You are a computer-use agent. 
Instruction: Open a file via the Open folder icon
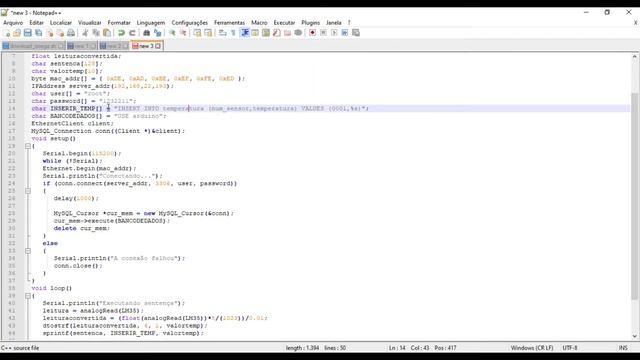pyautogui.click(x=17, y=33)
